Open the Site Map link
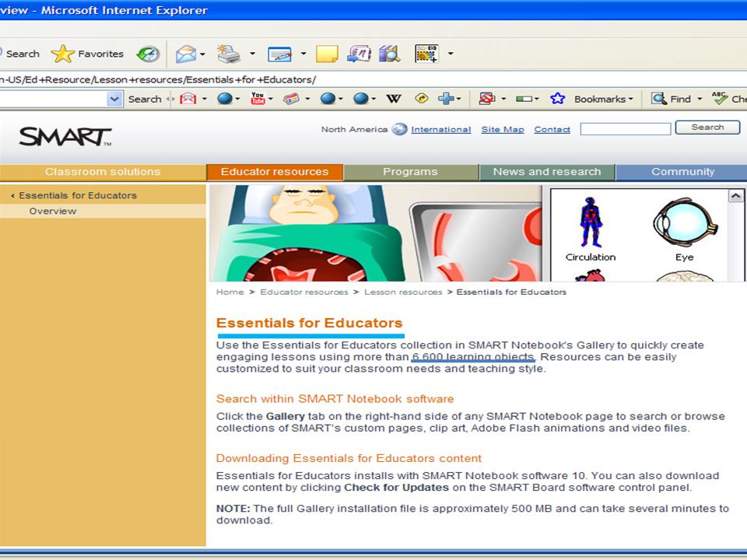Image resolution: width=747 pixels, height=560 pixels. point(503,130)
